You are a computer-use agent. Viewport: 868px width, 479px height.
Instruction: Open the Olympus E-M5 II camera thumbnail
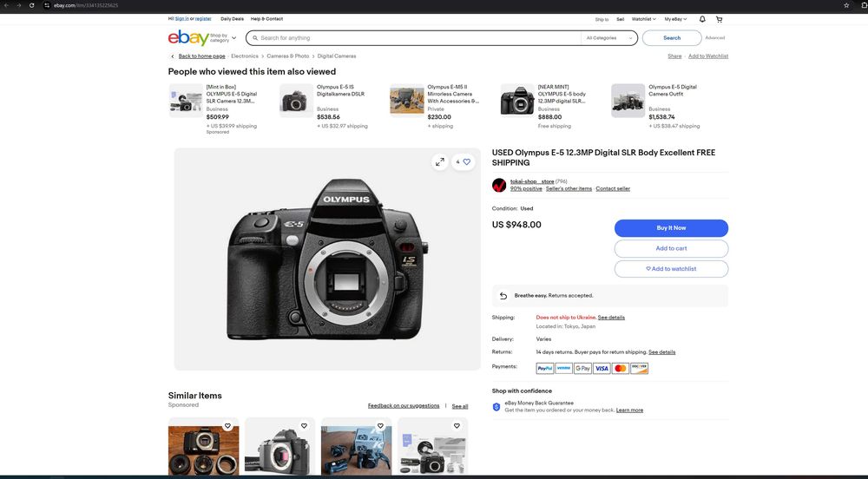pos(407,101)
